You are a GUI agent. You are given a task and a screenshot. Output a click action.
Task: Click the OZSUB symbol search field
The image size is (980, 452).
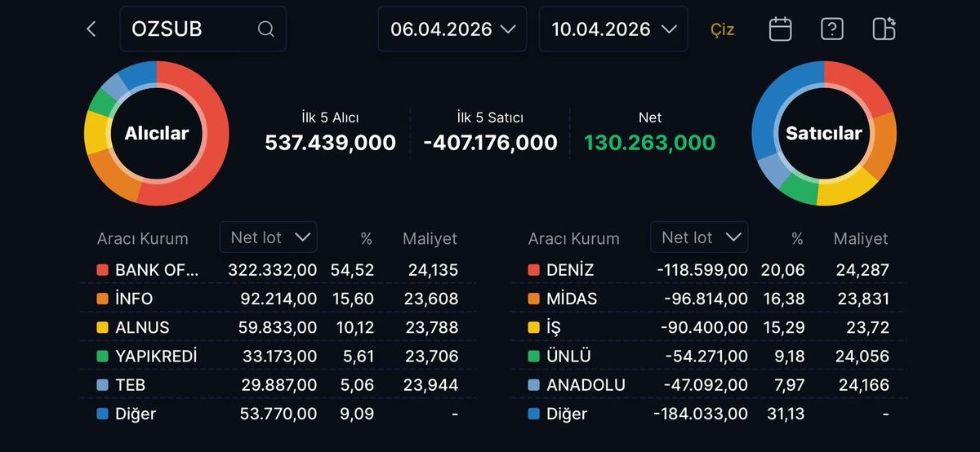click(192, 29)
